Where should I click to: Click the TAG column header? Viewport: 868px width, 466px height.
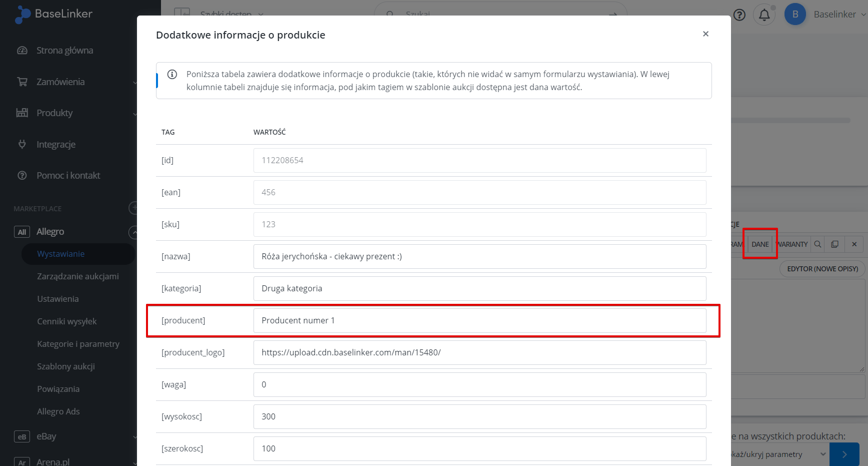point(168,132)
